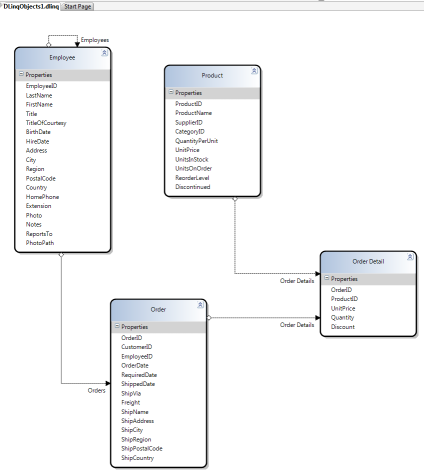This screenshot has width=424, height=473.
Task: Select EmployeeID property in Order entity
Action: pos(137,357)
